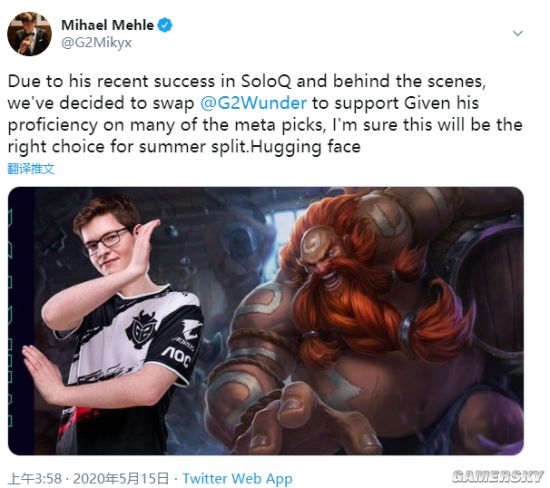Open the Twitter Web App source link
550x488 pixels.
237,479
